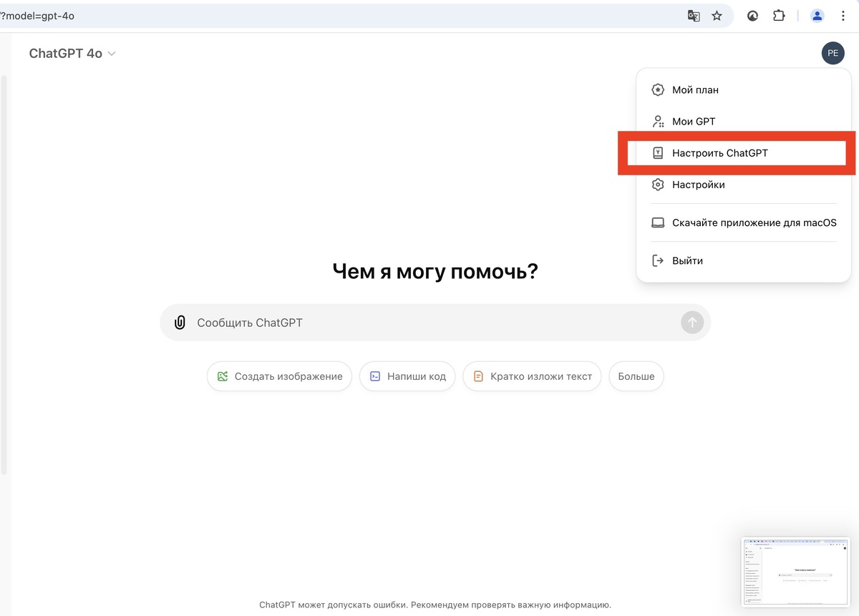
Task: Click the PE profile avatar
Action: pos(833,53)
